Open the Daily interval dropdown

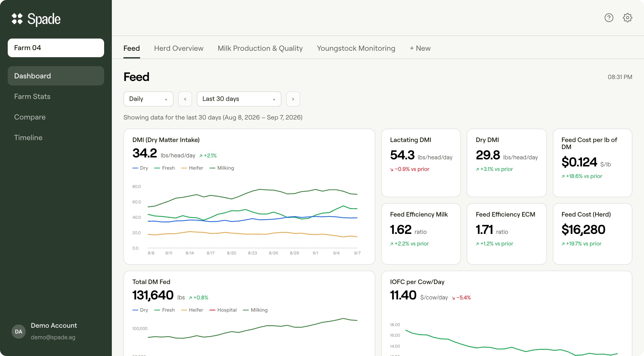148,99
